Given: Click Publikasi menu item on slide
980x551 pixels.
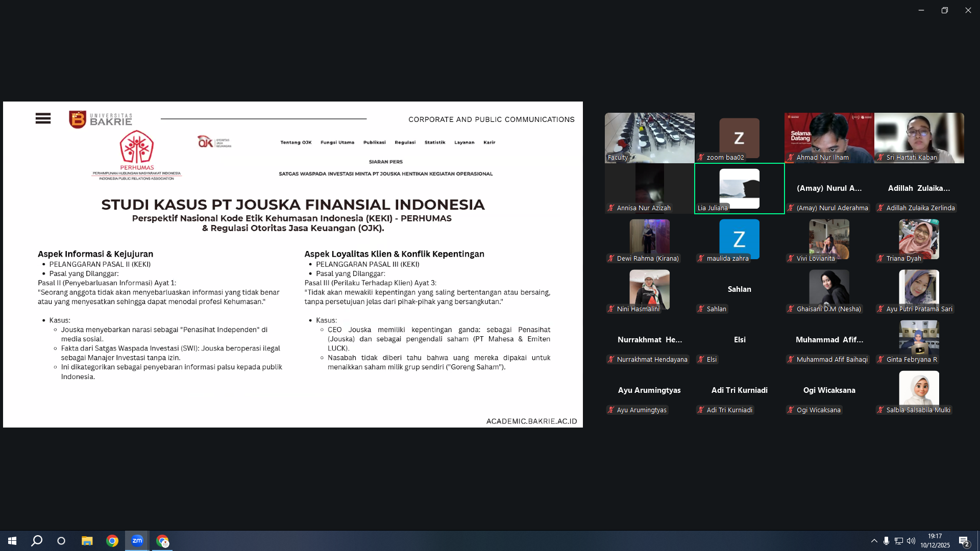Looking at the screenshot, I should 375,142.
